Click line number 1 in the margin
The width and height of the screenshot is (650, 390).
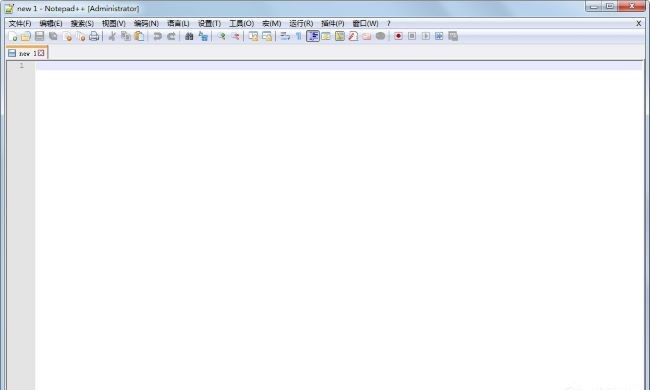tap(21, 65)
